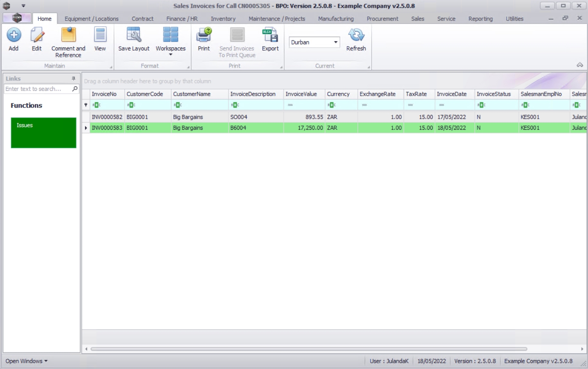588x369 pixels.
Task: Click the 17/05/2022 invoice date cell
Action: [x=454, y=117]
